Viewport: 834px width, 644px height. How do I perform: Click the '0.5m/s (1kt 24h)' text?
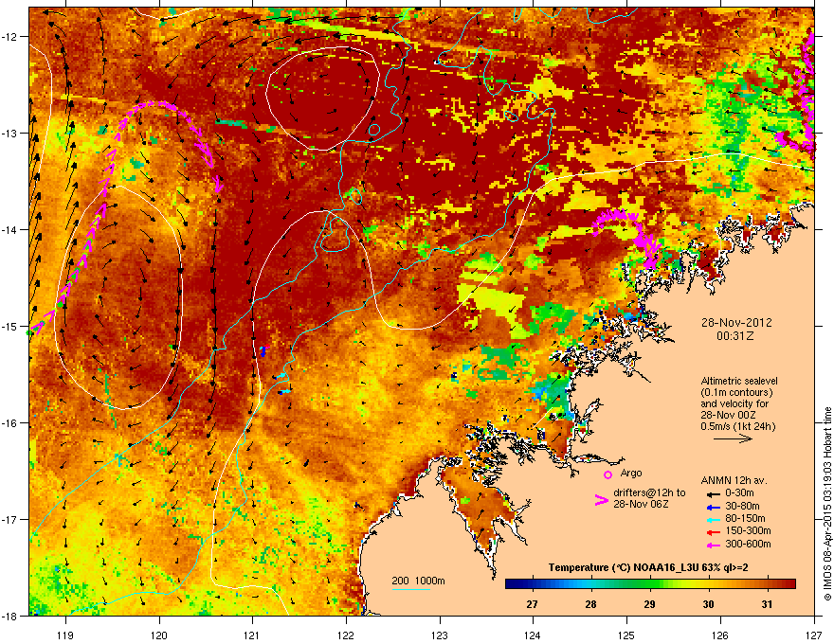click(737, 426)
